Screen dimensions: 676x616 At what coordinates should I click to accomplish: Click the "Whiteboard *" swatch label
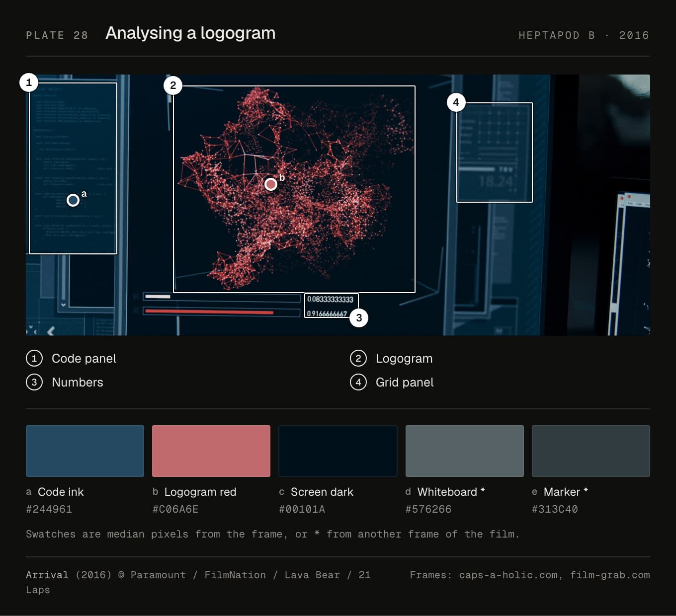coord(451,492)
